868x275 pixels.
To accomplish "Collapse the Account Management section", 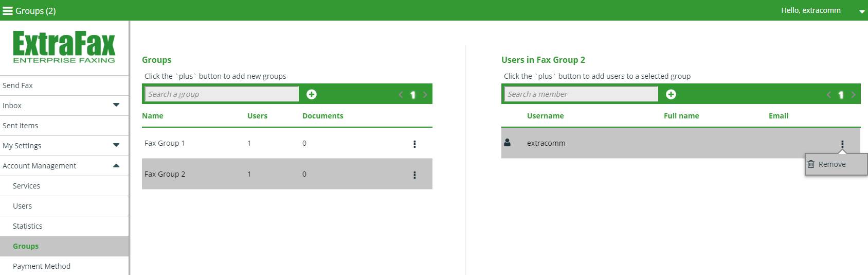I will pos(116,165).
